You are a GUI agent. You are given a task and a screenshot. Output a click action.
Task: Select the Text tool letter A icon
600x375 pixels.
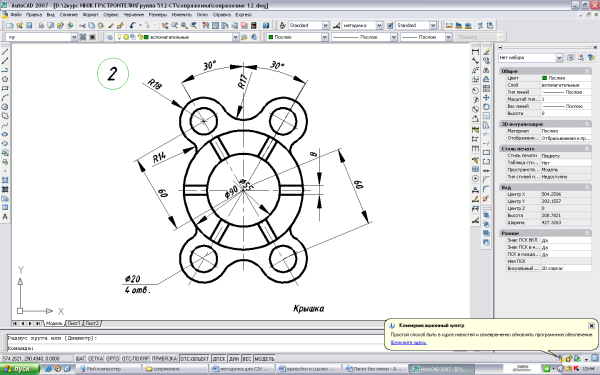[x=5, y=217]
